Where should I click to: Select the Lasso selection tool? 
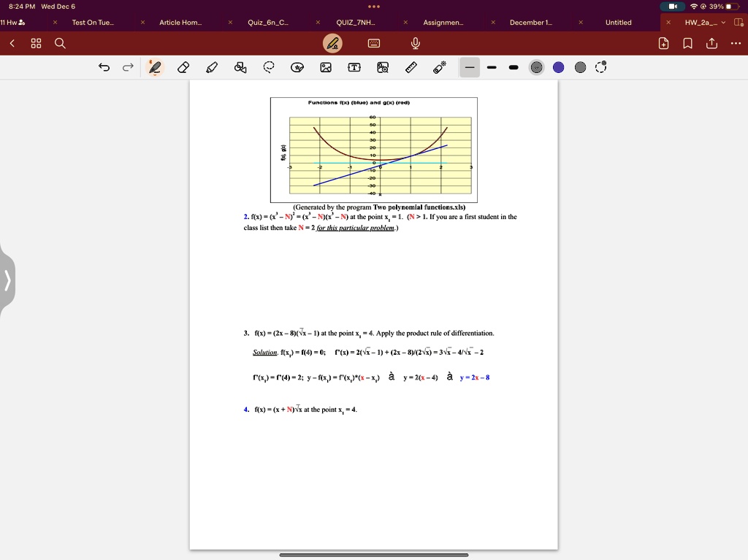[x=269, y=67]
